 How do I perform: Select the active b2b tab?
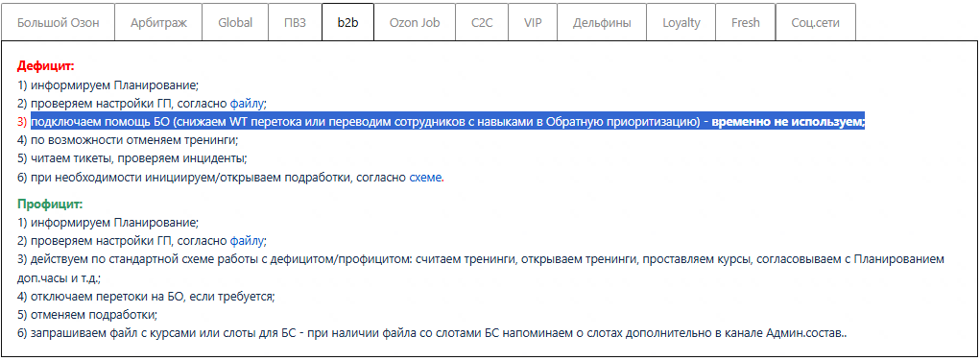[347, 22]
